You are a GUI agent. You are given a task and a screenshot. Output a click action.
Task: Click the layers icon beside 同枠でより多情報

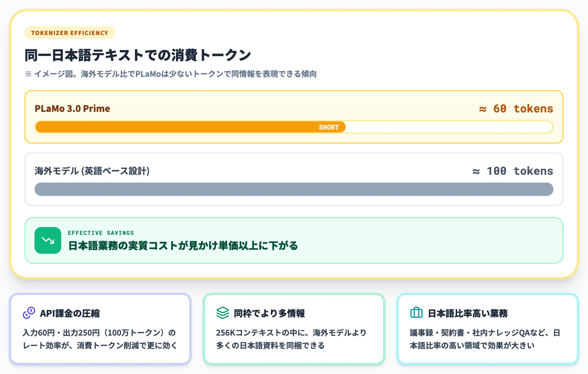point(223,313)
